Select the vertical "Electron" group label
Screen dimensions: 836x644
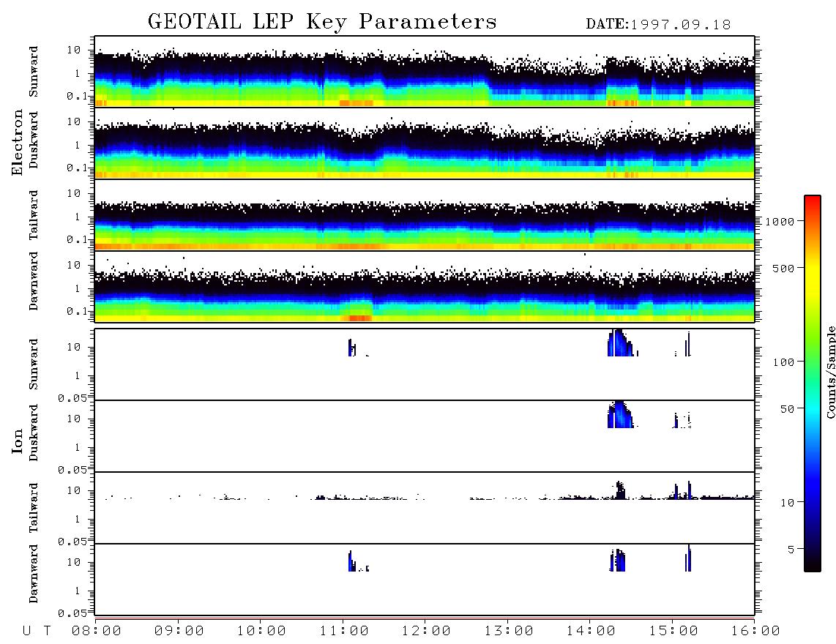tap(18, 143)
